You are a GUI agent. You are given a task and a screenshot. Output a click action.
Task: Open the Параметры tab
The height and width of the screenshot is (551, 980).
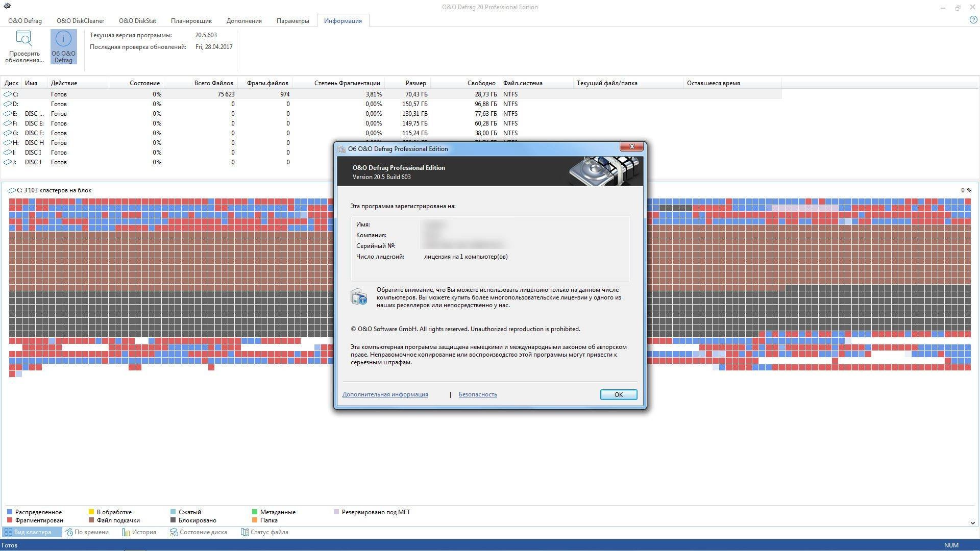click(x=292, y=21)
